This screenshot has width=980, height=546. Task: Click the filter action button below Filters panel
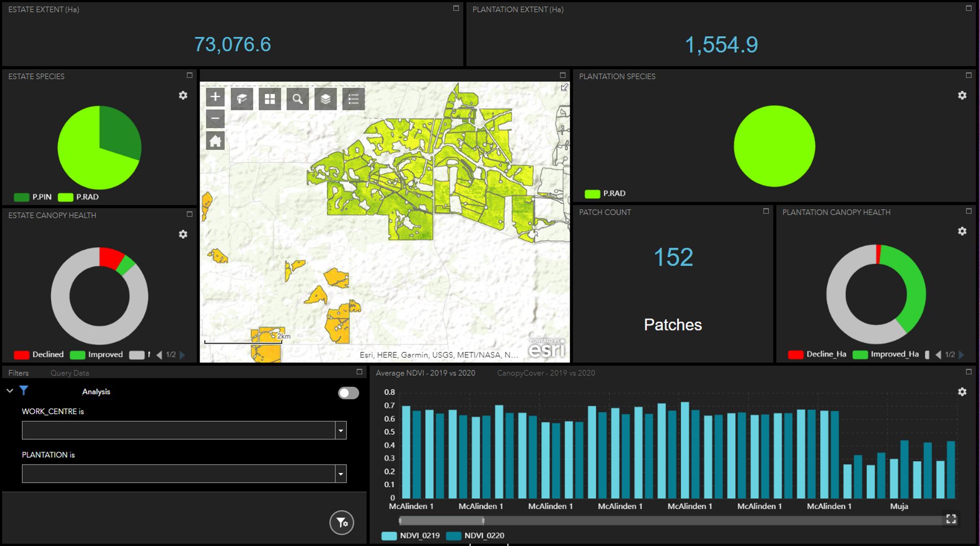click(341, 523)
